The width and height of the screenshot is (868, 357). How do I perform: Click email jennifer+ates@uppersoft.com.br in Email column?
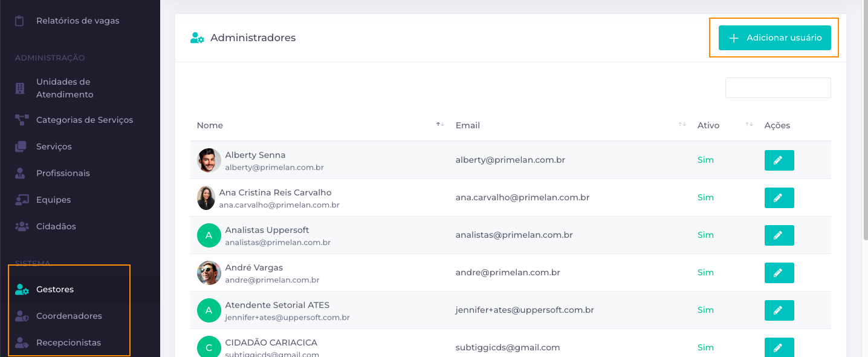pyautogui.click(x=525, y=310)
